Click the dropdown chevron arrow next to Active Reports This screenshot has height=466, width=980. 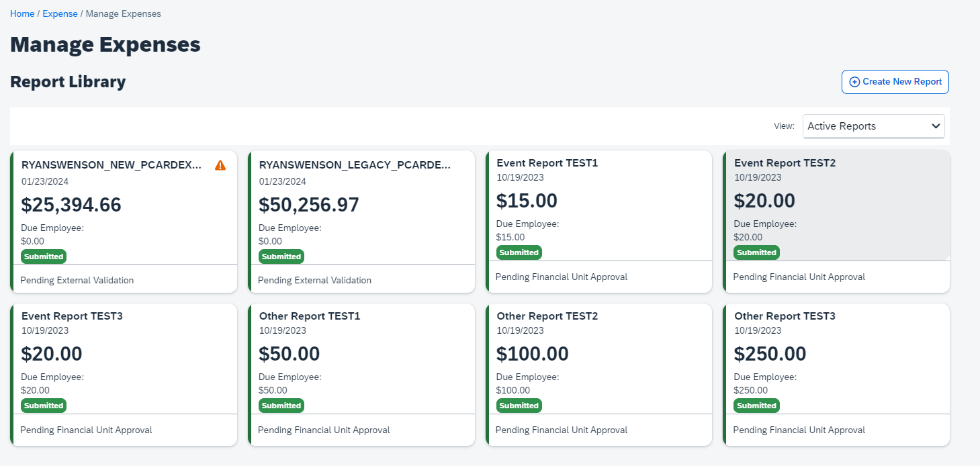[936, 126]
